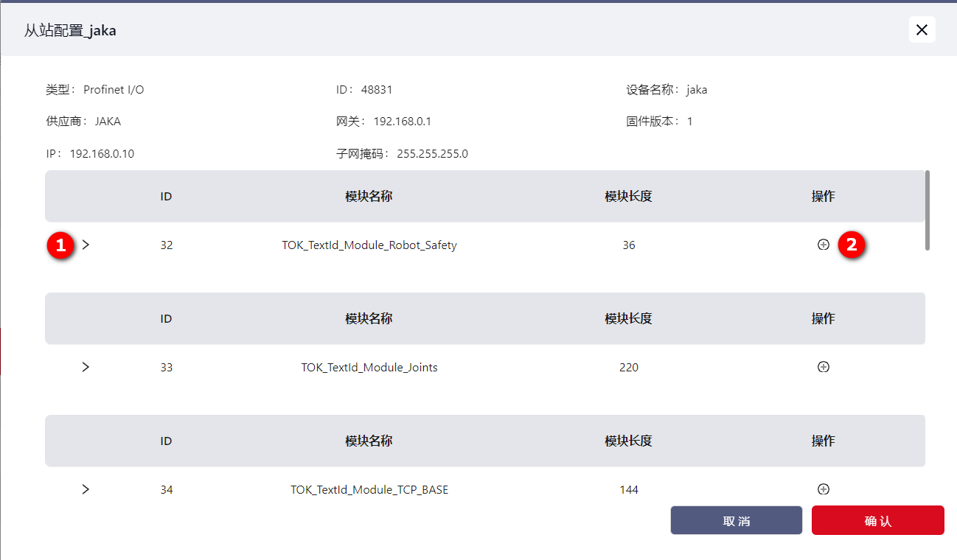The image size is (957, 560).
Task: Click the IP address 192.168.0.10 text
Action: click(102, 154)
